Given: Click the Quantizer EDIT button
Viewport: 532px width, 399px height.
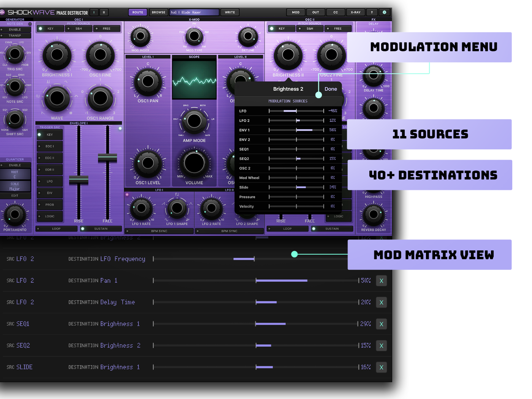Looking at the screenshot, I should [x=15, y=196].
